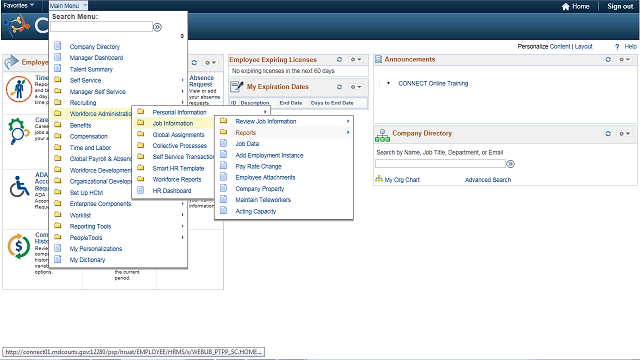Screen dimensions: 640x360
Task: Open Company Directory settings gear dropdown
Action: (x=625, y=133)
